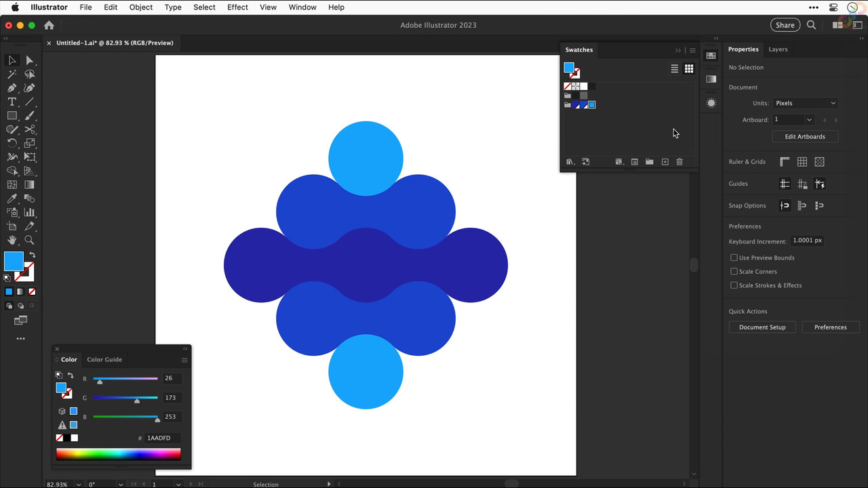Select the Selection tool arrow
Screen dimensions: 868x488
click(12, 60)
